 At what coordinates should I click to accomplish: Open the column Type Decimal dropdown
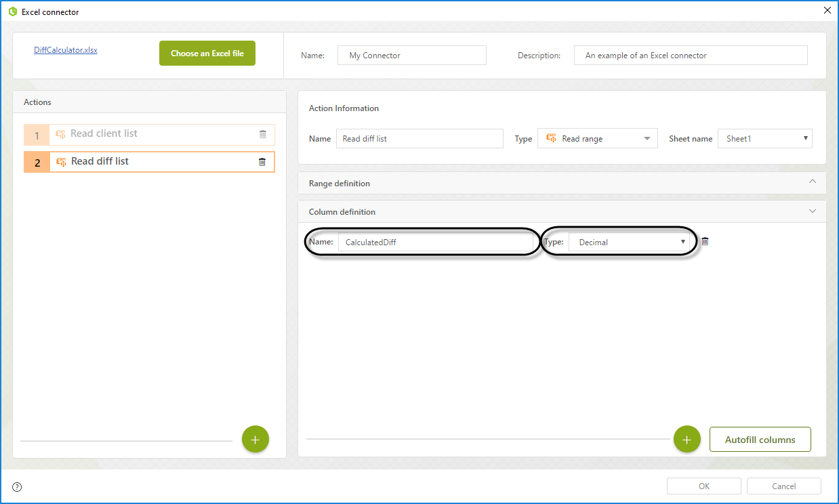(628, 243)
